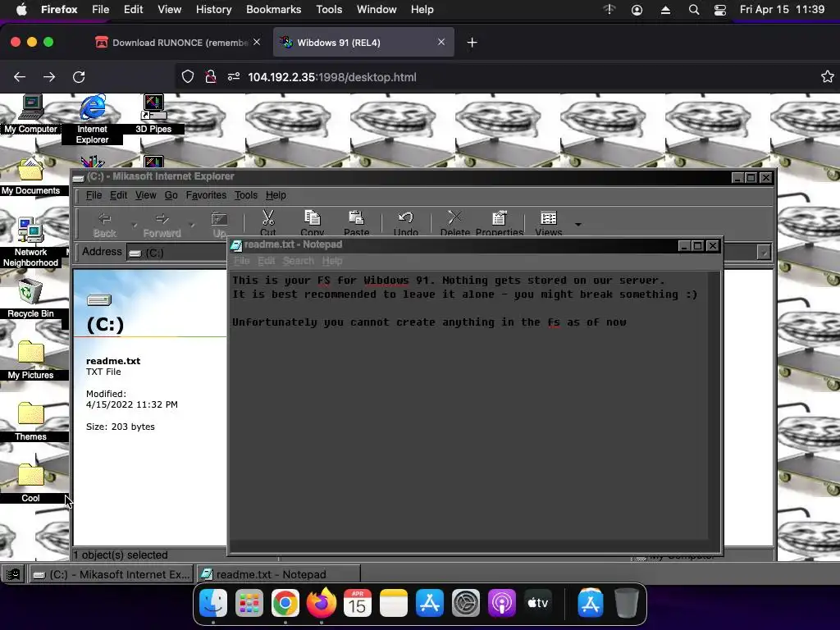
Task: Open the Cool desktop folder
Action: pos(30,483)
